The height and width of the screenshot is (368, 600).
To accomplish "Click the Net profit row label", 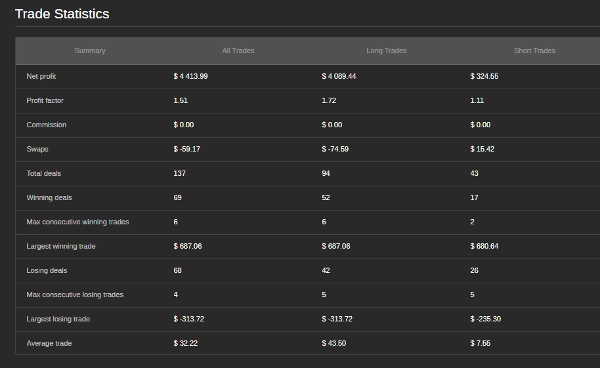I will pos(41,77).
